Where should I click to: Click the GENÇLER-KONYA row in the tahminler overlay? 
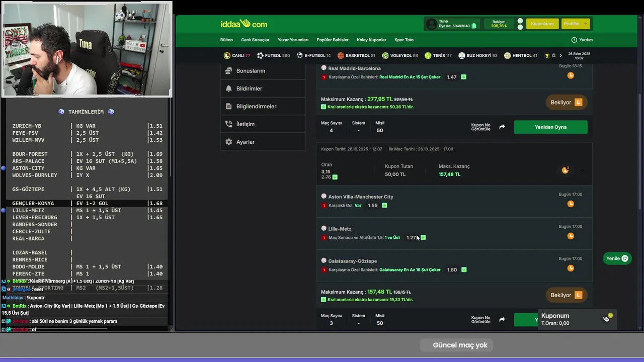(x=88, y=203)
